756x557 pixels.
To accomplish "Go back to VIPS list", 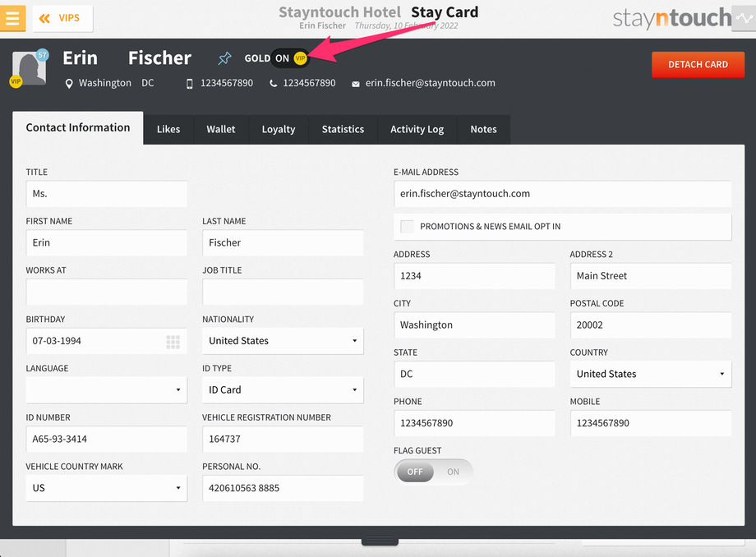I will pyautogui.click(x=62, y=18).
